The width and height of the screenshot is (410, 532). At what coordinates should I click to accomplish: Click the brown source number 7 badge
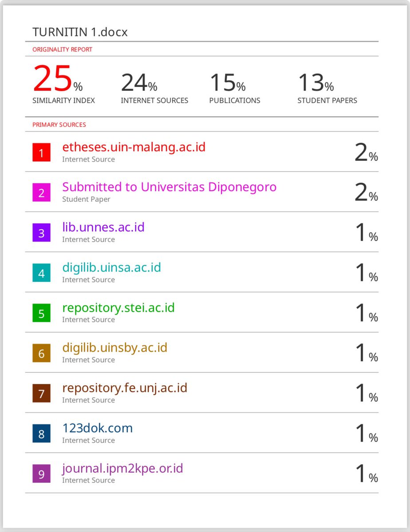tap(41, 394)
